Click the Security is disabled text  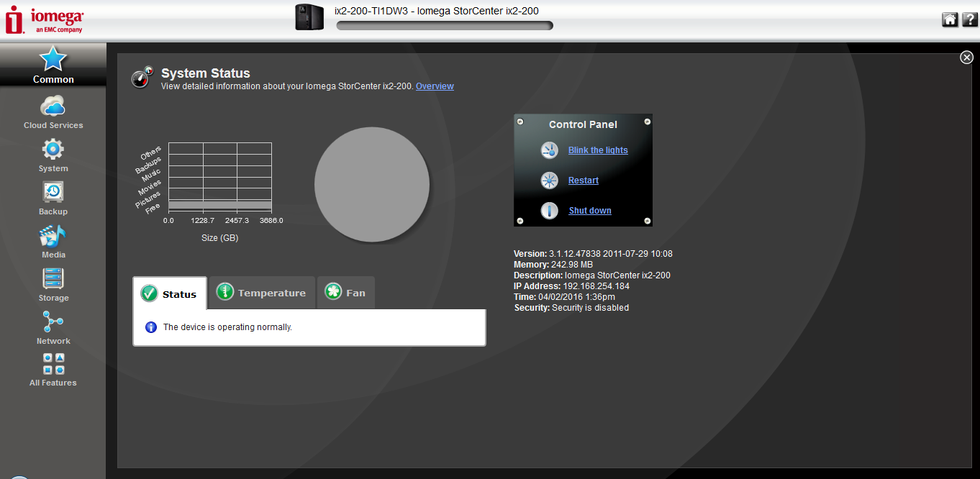(571, 308)
